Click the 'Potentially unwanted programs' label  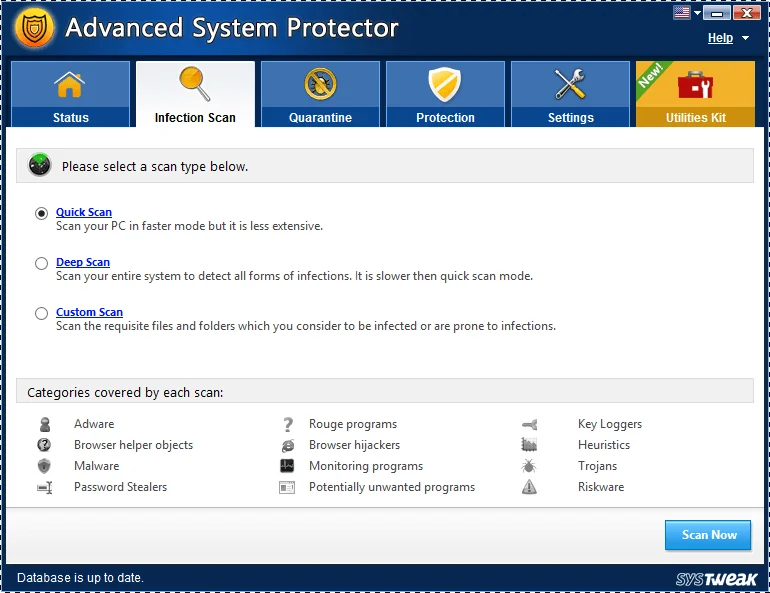click(392, 487)
